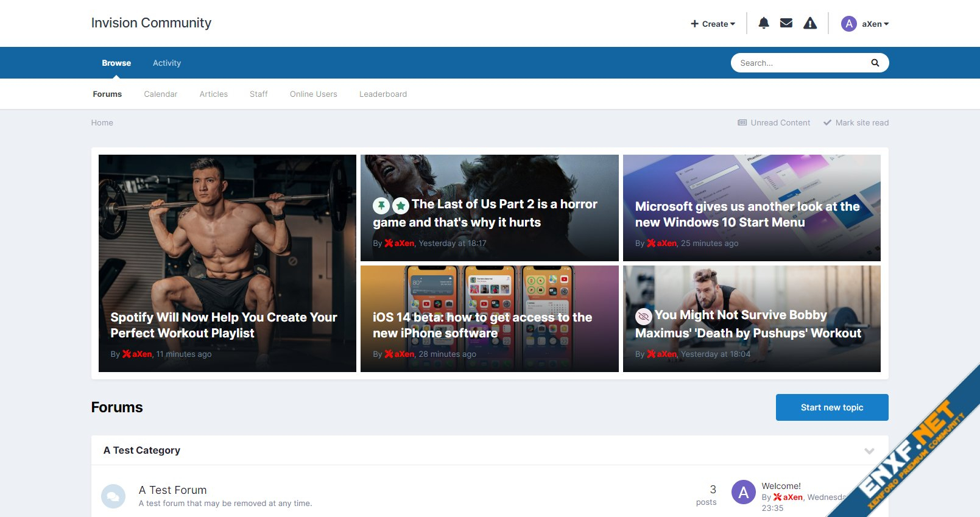Screen dimensions: 980x517
Task: Collapse the A Test Category section
Action: (869, 451)
